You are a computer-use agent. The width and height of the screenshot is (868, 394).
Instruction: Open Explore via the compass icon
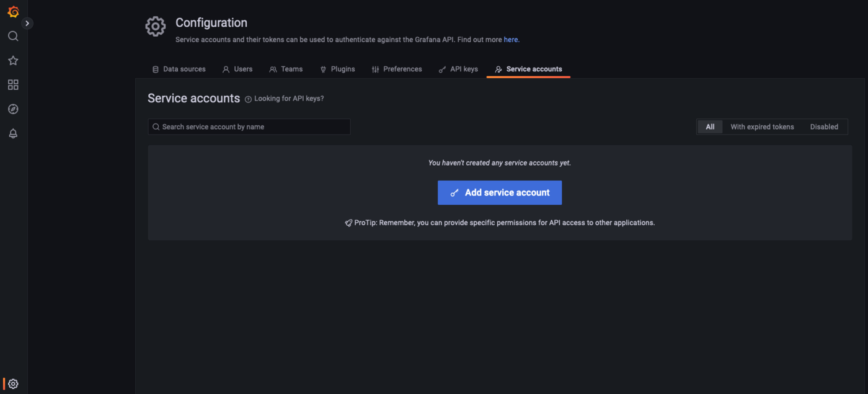[13, 109]
